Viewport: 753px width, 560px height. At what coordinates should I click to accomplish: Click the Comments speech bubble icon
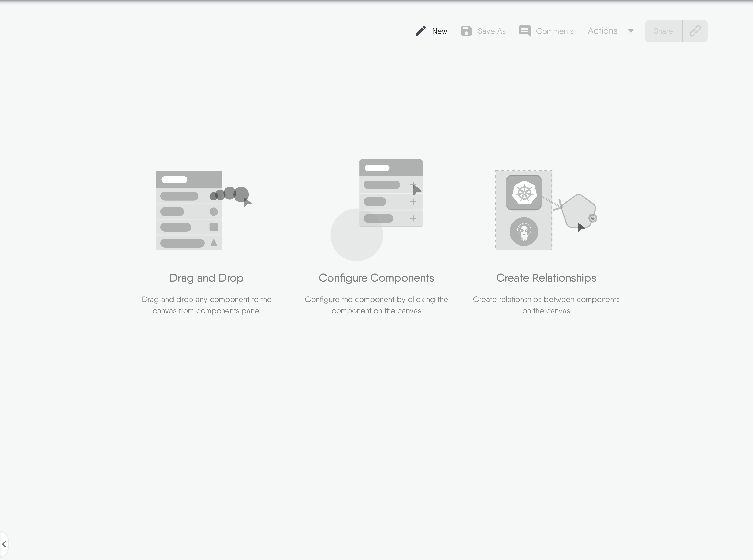click(x=525, y=31)
